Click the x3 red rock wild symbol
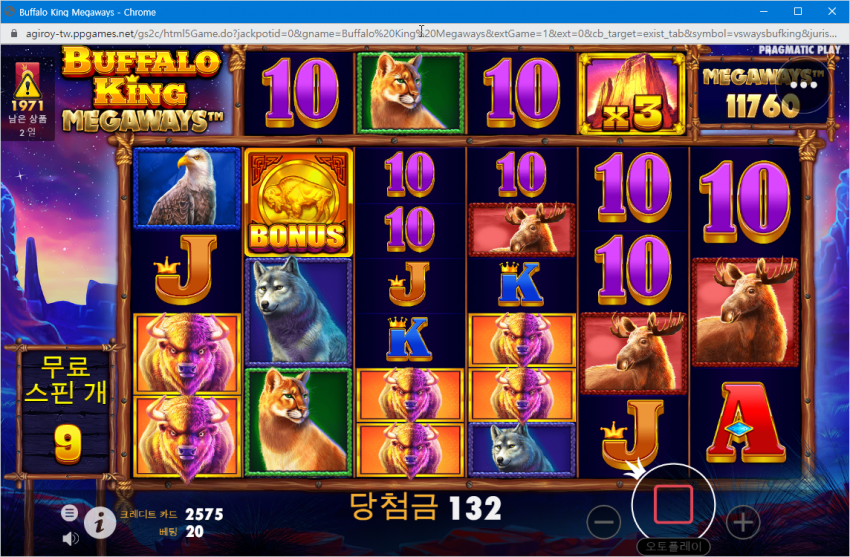Screen dimensions: 850x557 [632, 93]
